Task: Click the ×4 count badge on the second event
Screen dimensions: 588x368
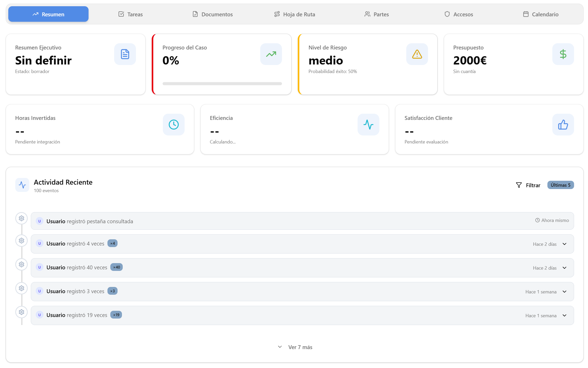Action: tap(112, 243)
